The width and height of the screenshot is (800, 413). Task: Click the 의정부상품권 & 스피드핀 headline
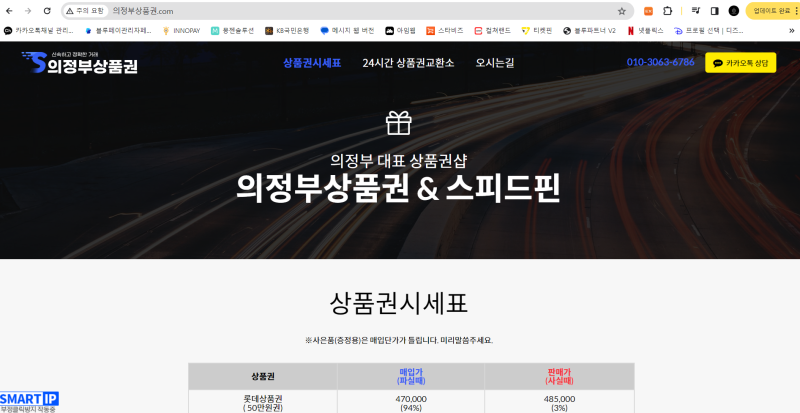pos(398,188)
